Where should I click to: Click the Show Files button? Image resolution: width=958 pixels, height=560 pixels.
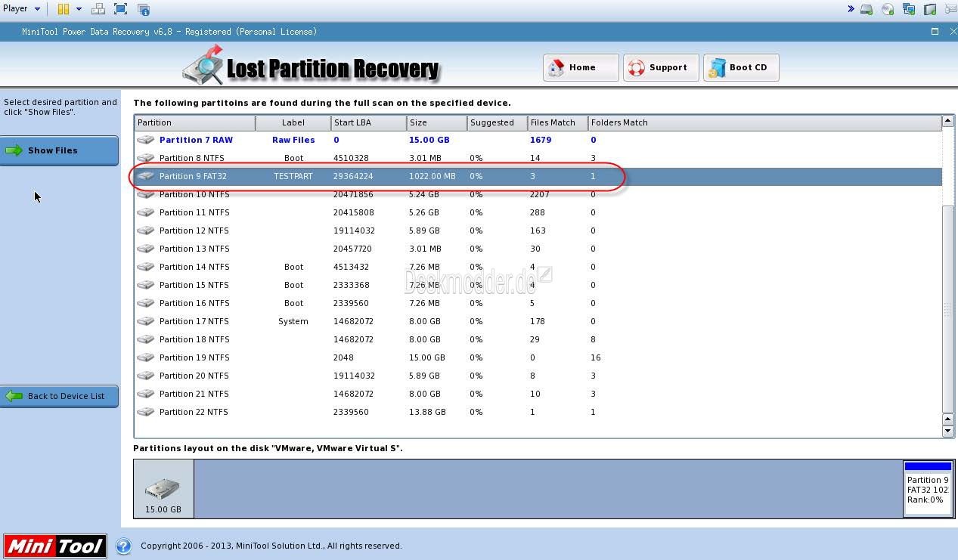point(59,150)
